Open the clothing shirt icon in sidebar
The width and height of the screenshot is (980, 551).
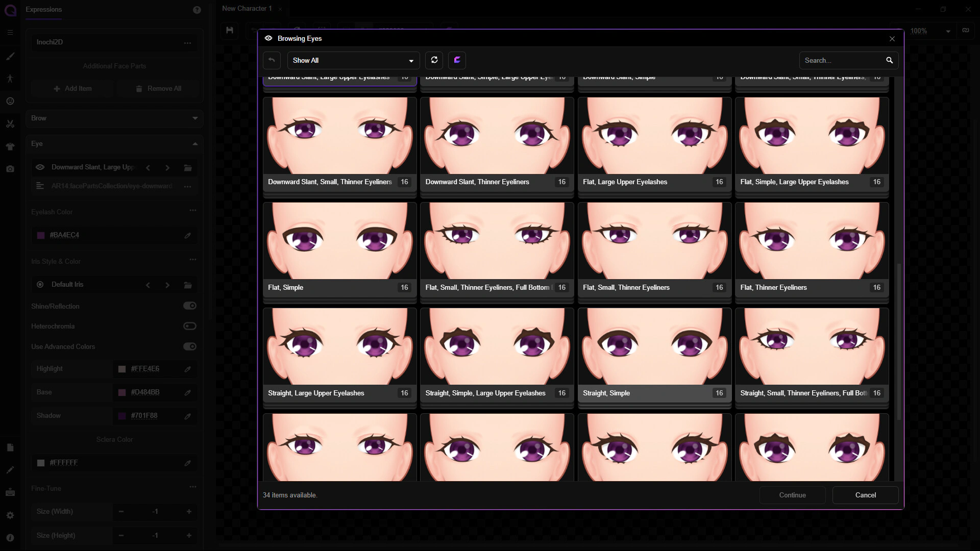[10, 146]
